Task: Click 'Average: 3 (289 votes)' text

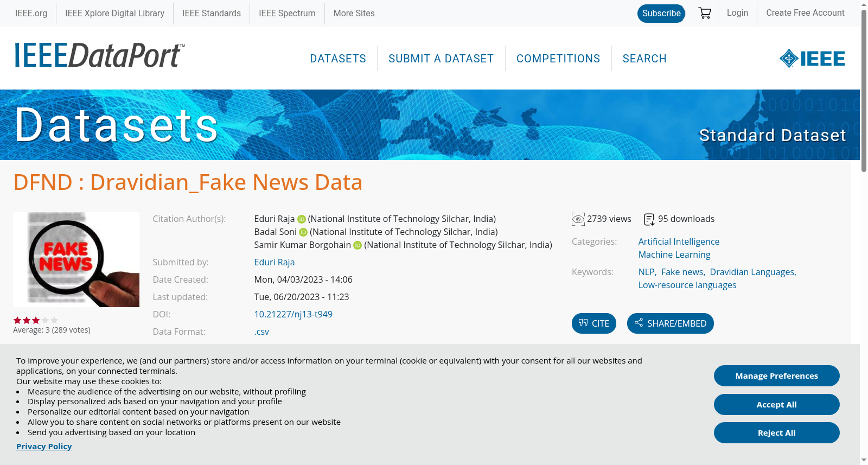Action: tap(52, 330)
